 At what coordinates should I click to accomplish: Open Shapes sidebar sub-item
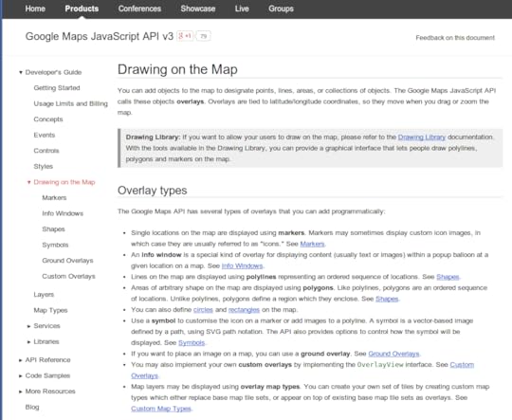pos(53,228)
